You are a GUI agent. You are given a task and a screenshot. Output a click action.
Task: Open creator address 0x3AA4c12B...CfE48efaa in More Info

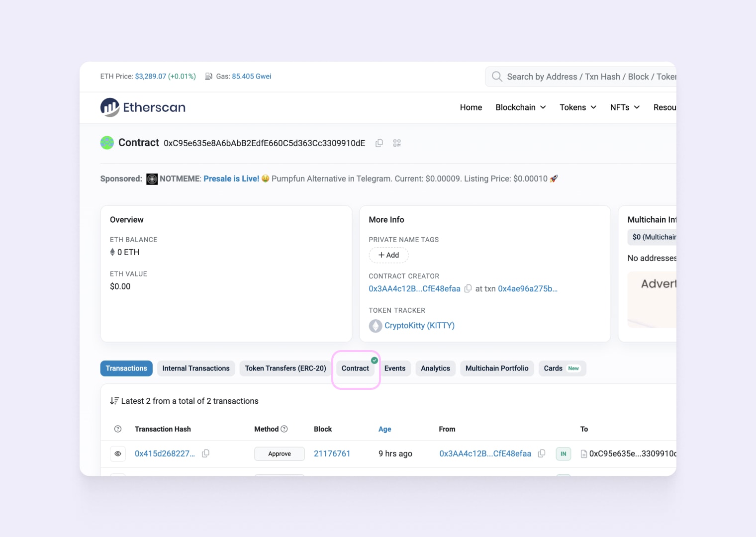(x=414, y=289)
